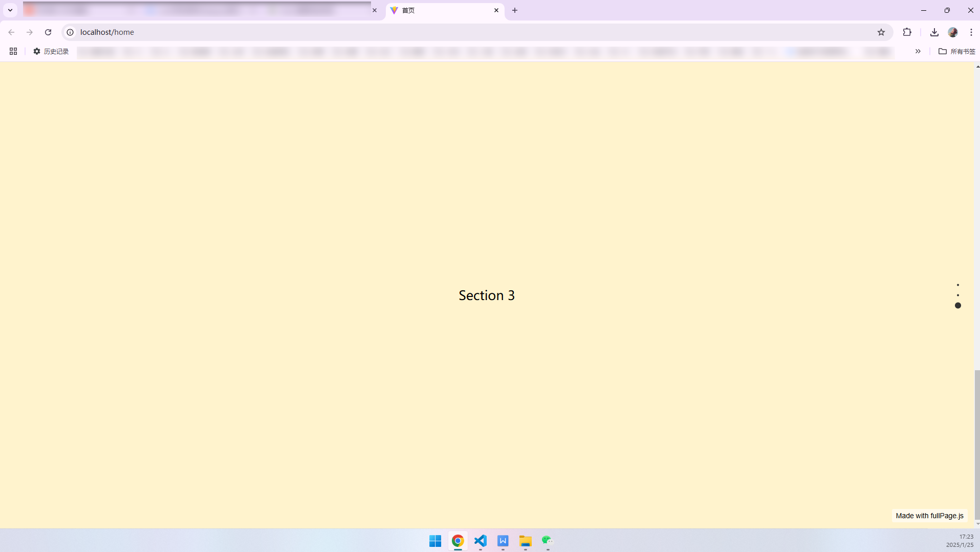This screenshot has height=552, width=980.
Task: Open File Explorer from taskbar
Action: tap(526, 541)
